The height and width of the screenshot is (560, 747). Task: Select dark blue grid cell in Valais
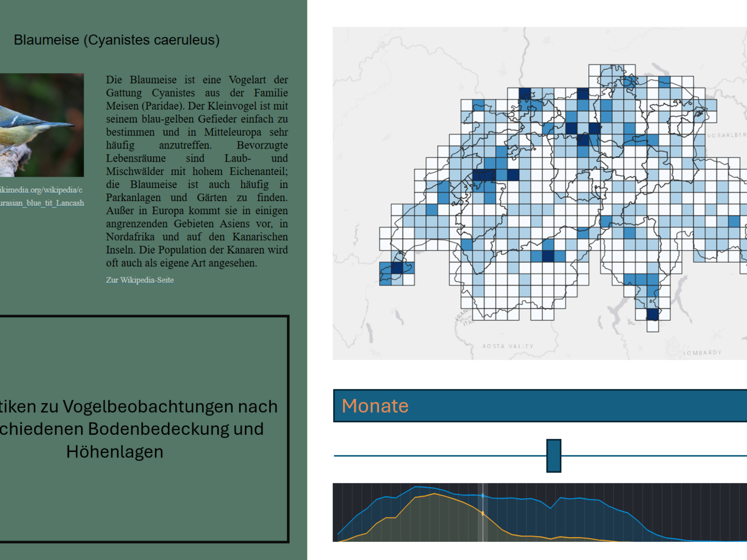click(x=548, y=256)
